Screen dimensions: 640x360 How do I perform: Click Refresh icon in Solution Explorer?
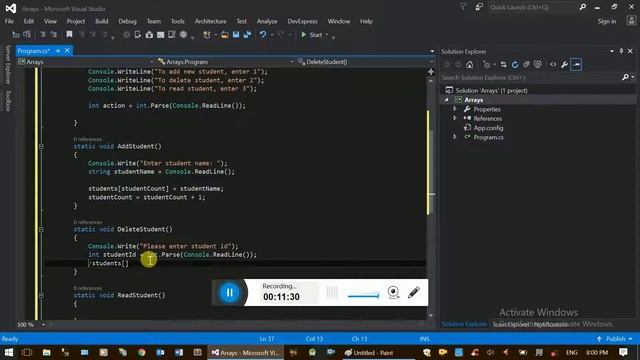click(x=515, y=64)
